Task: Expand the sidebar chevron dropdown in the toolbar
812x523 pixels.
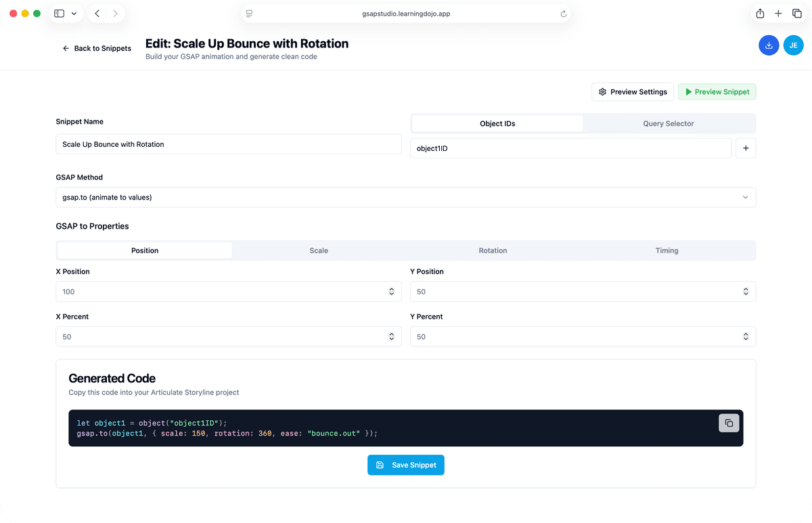Action: click(74, 13)
